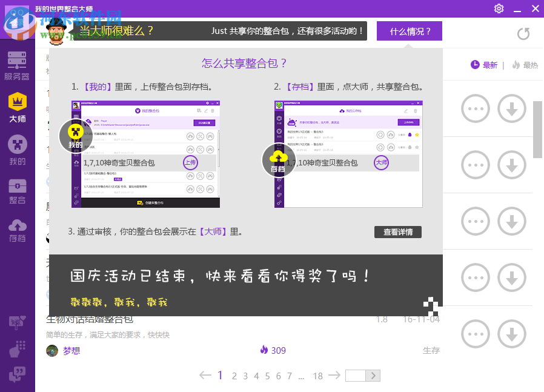Viewport: 544px width, 392px height.
Task: Open the 整合 modpack chest section
Action: [17, 188]
